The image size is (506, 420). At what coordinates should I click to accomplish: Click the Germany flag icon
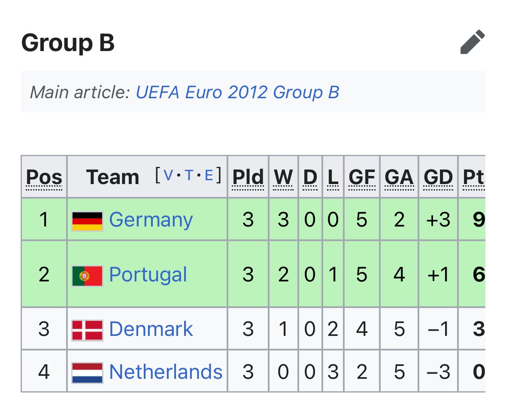coord(87,221)
